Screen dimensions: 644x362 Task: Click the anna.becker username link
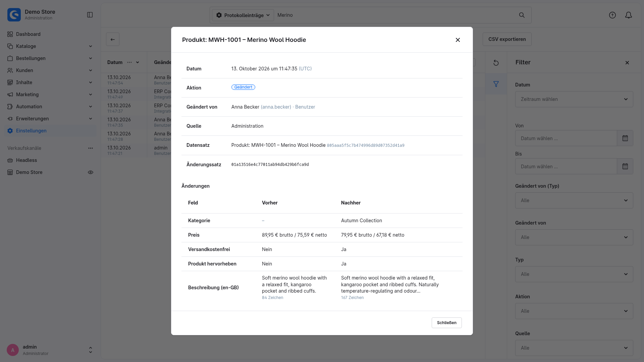coord(276,107)
